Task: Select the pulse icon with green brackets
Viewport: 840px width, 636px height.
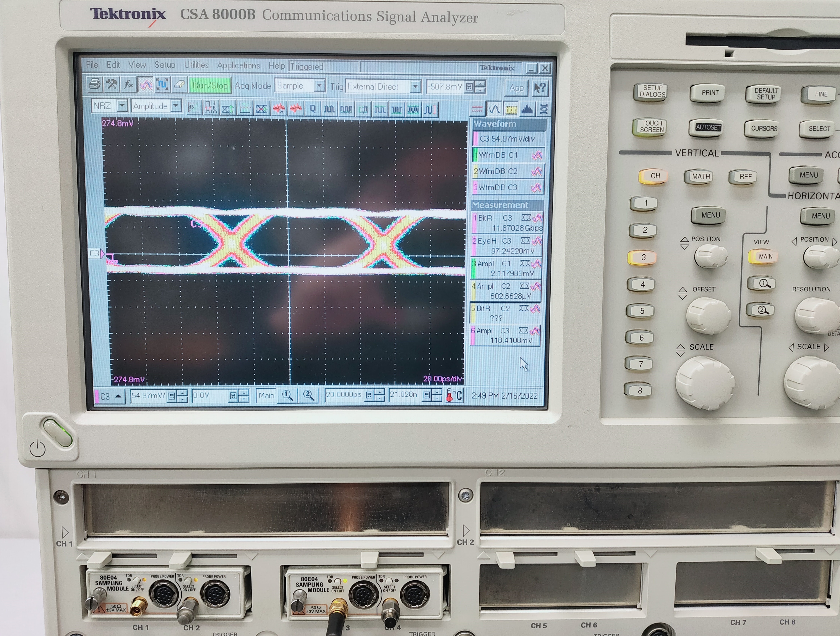Action: click(x=363, y=109)
